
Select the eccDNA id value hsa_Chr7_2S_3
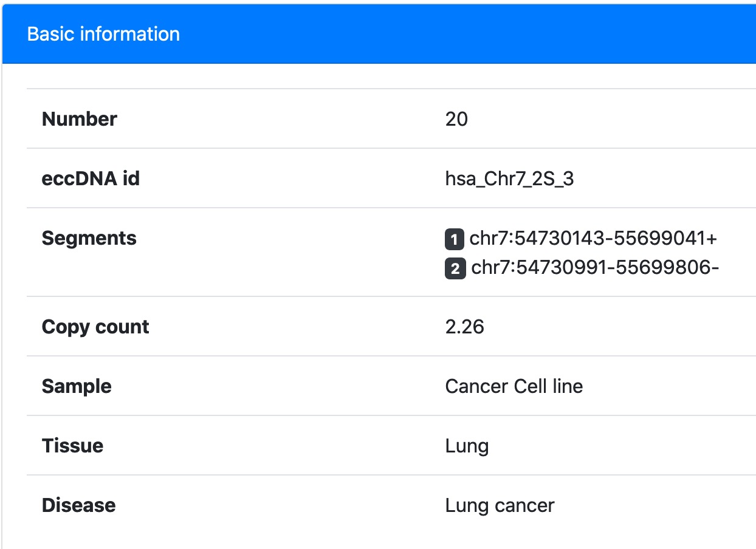coord(509,179)
